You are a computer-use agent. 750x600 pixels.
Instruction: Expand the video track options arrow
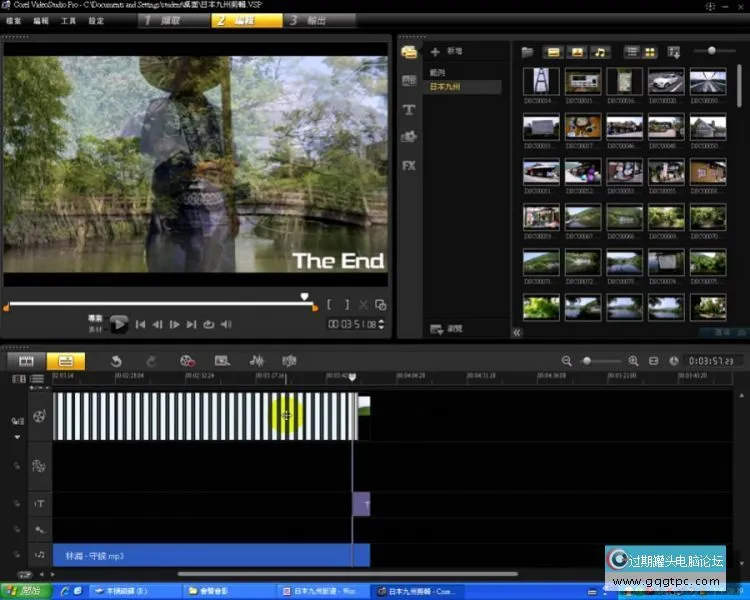(x=16, y=437)
